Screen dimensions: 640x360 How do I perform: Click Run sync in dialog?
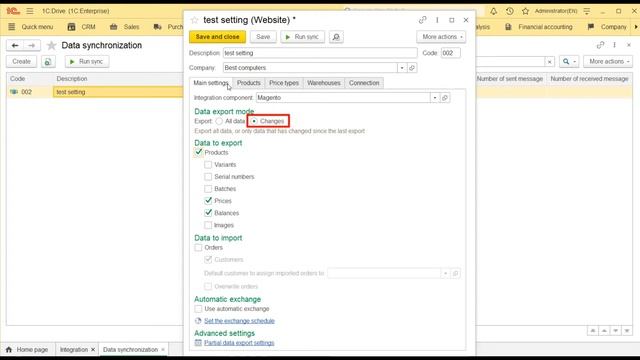pos(302,37)
